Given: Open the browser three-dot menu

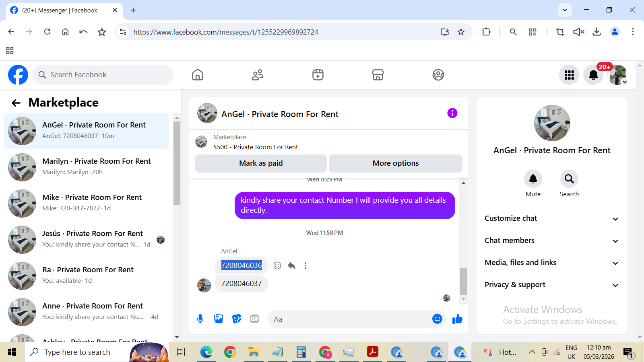Looking at the screenshot, I should click(x=633, y=32).
